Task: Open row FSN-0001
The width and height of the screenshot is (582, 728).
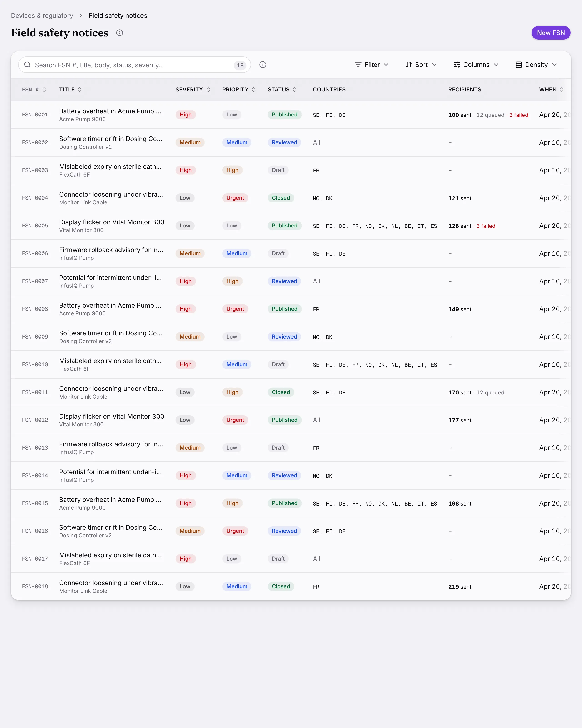Action: (291, 115)
